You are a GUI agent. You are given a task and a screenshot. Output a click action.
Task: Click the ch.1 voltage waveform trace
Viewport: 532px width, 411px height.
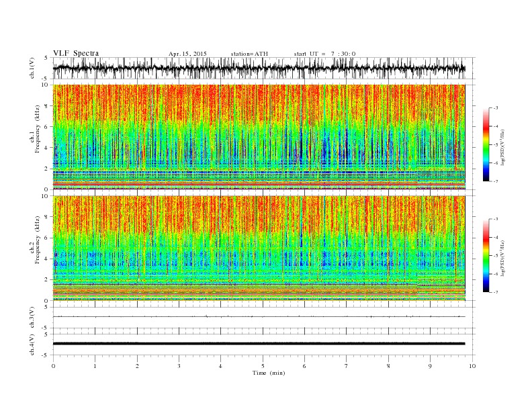[x=259, y=68]
